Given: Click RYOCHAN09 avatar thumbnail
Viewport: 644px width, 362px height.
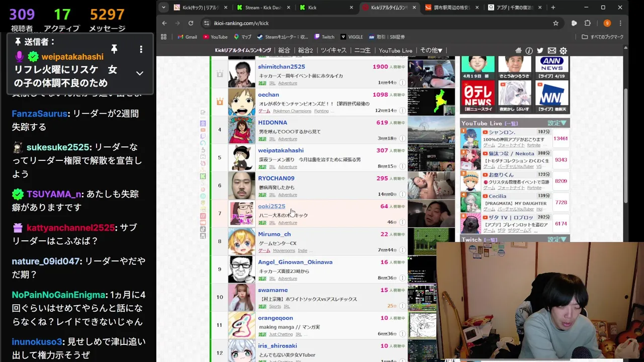Looking at the screenshot, I should tap(242, 186).
